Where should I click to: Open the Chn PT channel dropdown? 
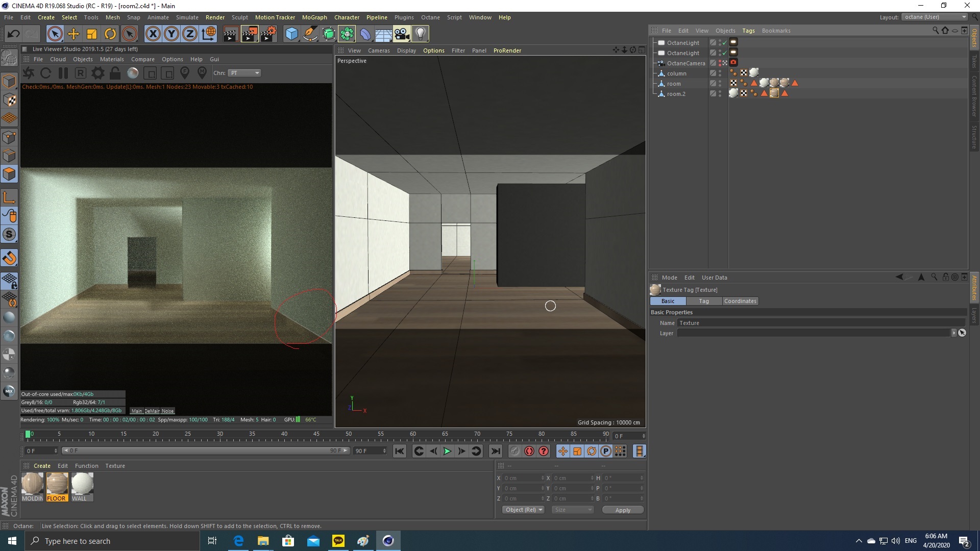[244, 73]
